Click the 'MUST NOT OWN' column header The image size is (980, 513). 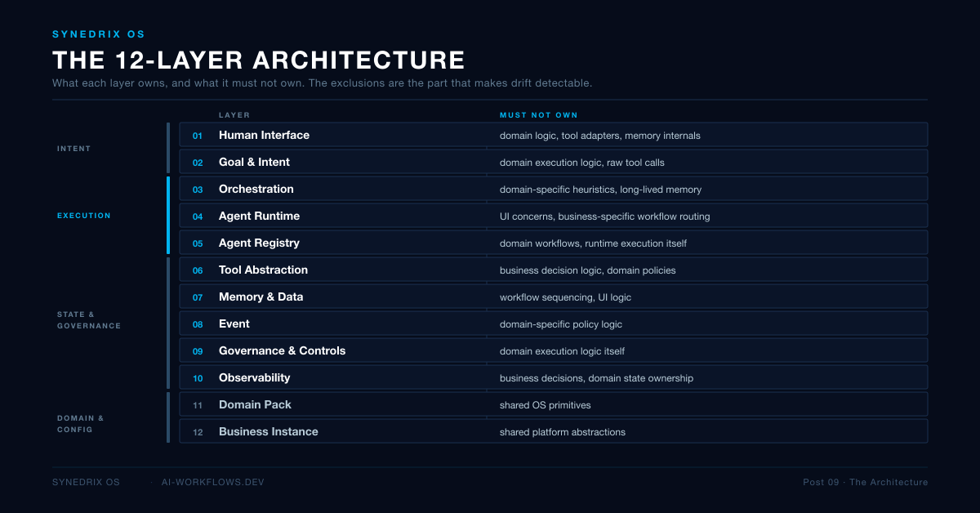(x=539, y=115)
